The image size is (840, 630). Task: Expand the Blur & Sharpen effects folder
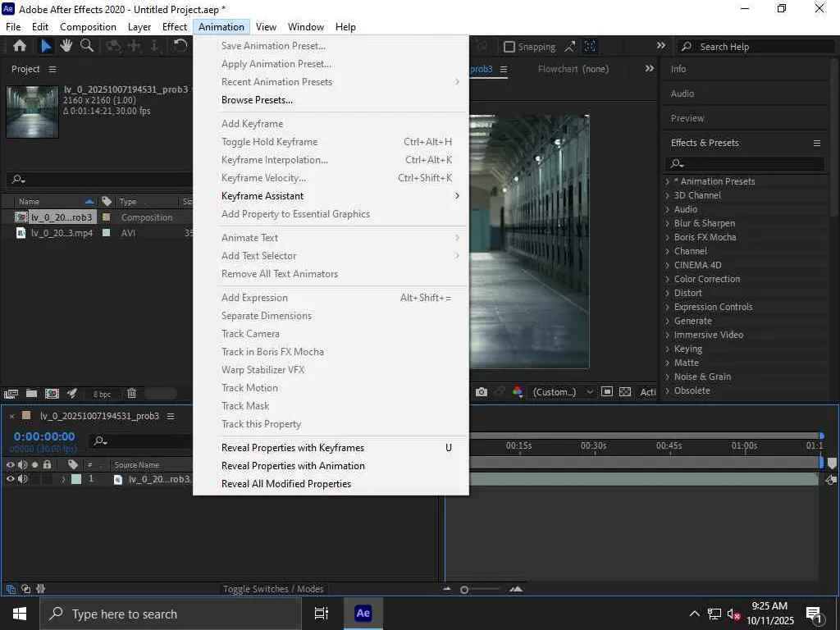pos(667,223)
